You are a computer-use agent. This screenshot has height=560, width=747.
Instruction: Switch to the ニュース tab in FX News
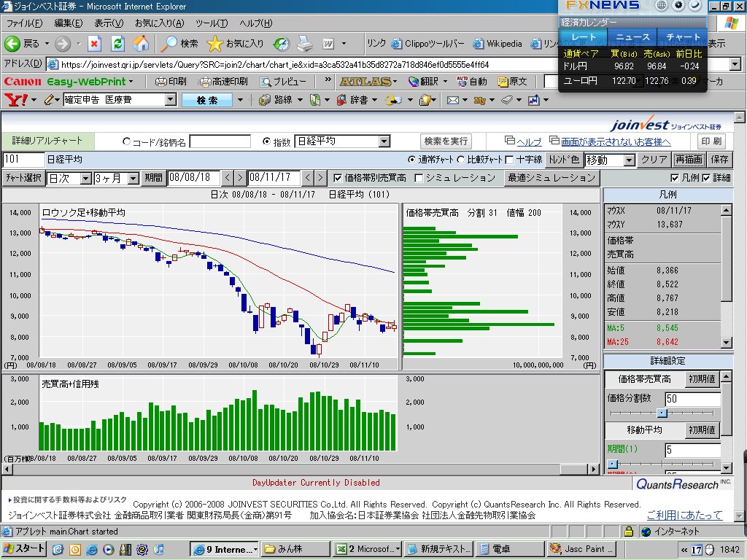[632, 36]
